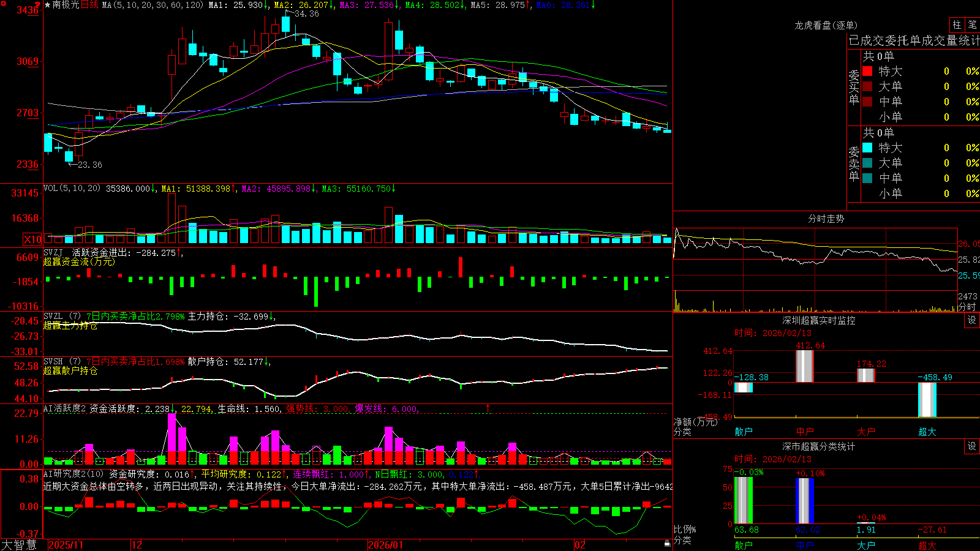Click the 63.68 散户 bar in 分类统计
Screen dimensions: 980x551
pyautogui.click(x=744, y=500)
